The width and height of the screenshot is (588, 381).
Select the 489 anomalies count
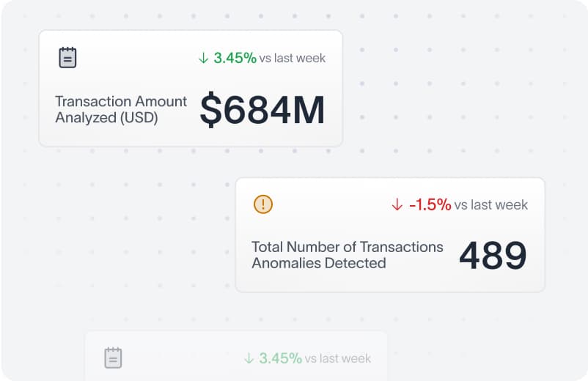tap(493, 256)
